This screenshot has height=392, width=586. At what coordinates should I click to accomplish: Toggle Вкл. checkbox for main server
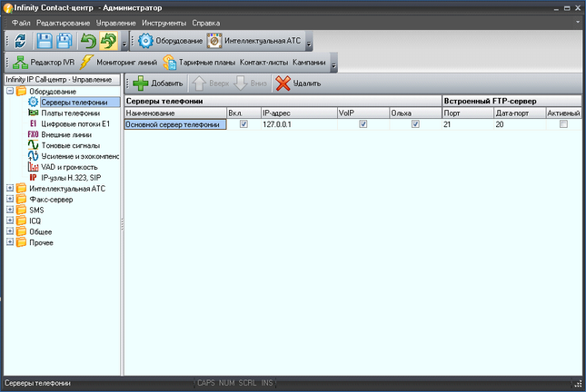coord(243,124)
